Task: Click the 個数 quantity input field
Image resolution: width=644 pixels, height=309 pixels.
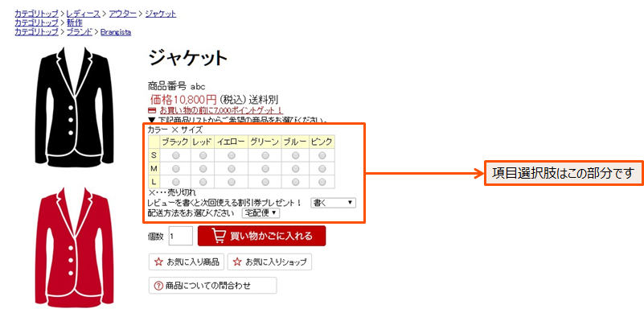Action: [x=180, y=237]
